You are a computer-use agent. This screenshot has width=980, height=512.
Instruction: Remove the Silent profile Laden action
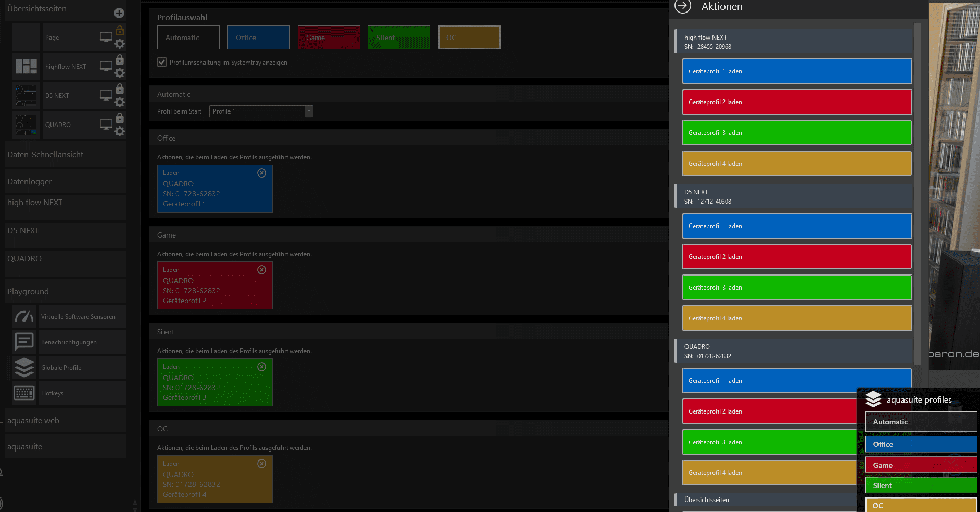coord(262,367)
